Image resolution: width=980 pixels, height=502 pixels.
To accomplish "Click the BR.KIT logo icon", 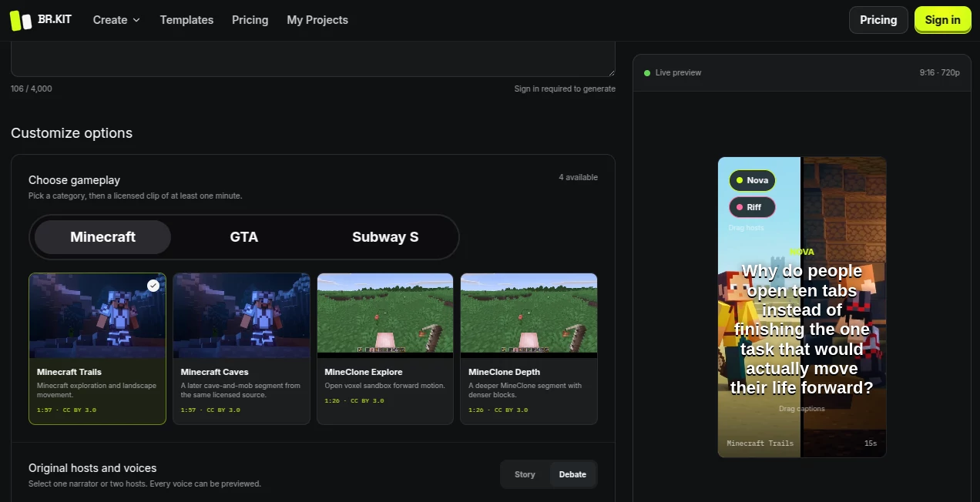I will coord(21,20).
